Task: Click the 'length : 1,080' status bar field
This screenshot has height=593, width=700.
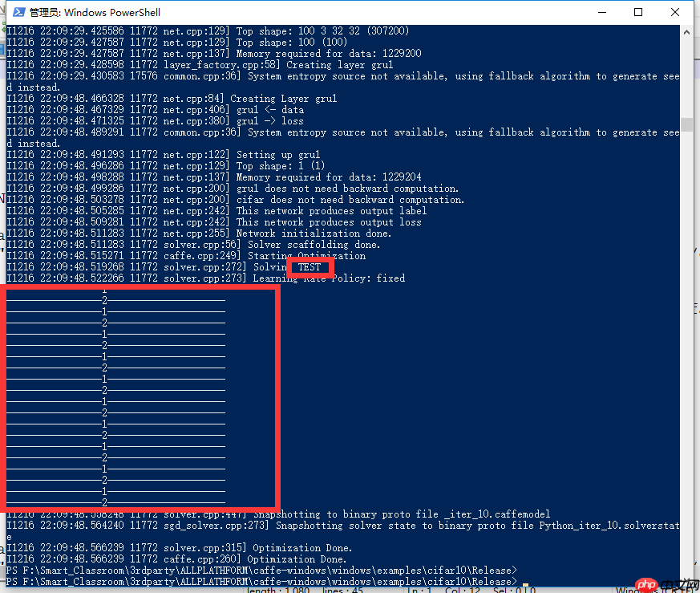Action: coord(278,590)
